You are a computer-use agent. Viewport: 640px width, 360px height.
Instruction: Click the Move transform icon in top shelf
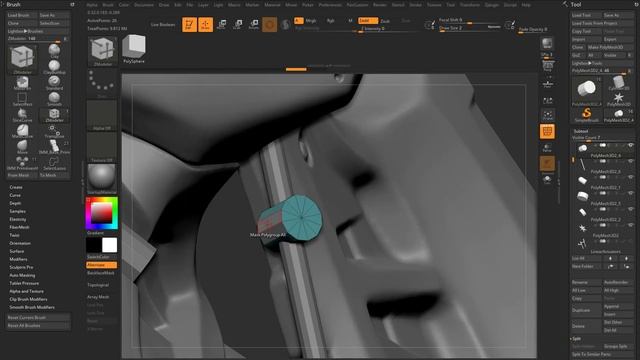click(221, 24)
